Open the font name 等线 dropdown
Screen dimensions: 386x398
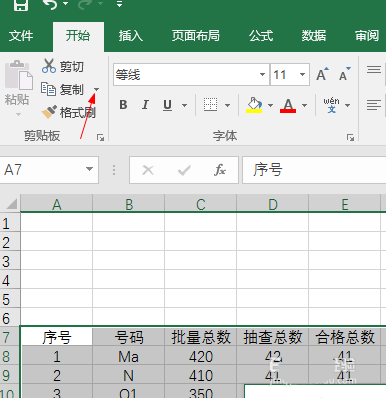(262, 74)
